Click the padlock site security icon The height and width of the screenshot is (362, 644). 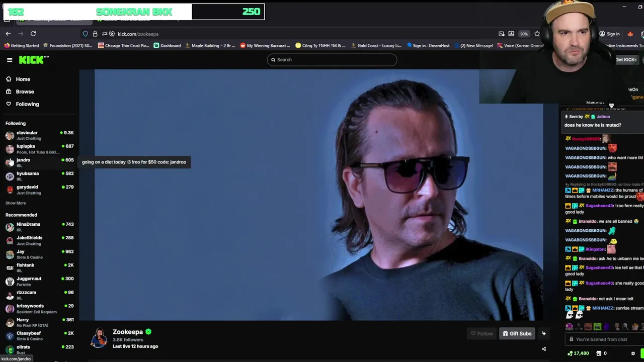coord(95,34)
